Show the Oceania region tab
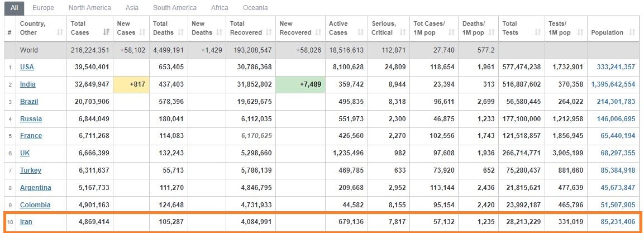This screenshot has width=644, height=233. [x=255, y=8]
